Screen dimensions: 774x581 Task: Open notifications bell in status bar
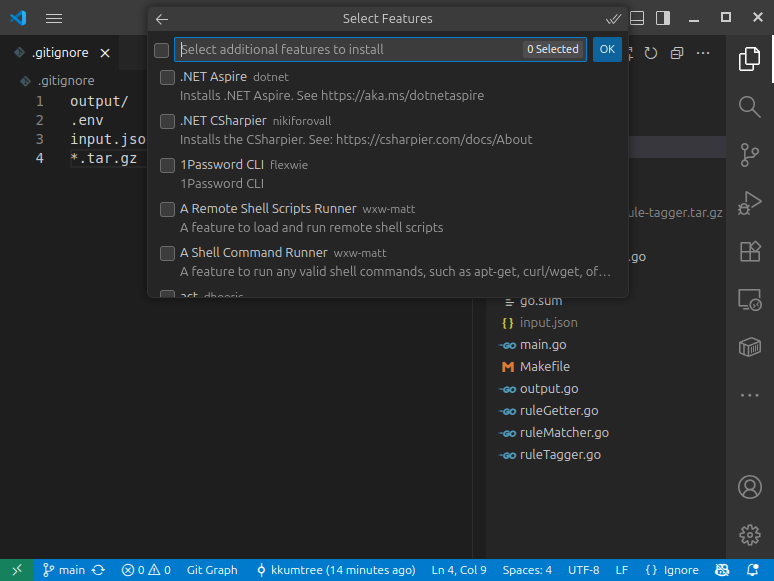pos(752,570)
